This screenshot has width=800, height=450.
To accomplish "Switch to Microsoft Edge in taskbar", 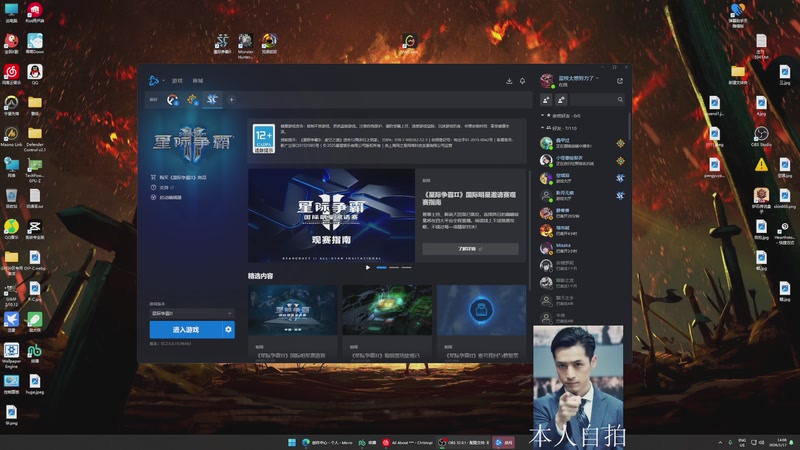I will coord(327,442).
